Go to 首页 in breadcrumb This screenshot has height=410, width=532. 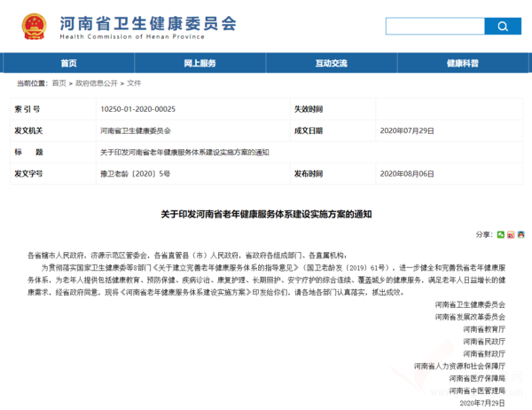click(59, 83)
